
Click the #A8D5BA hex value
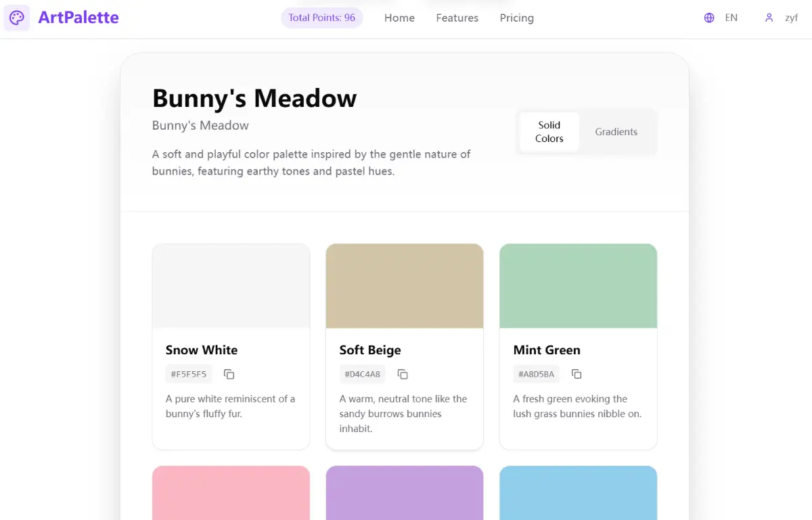(x=537, y=374)
